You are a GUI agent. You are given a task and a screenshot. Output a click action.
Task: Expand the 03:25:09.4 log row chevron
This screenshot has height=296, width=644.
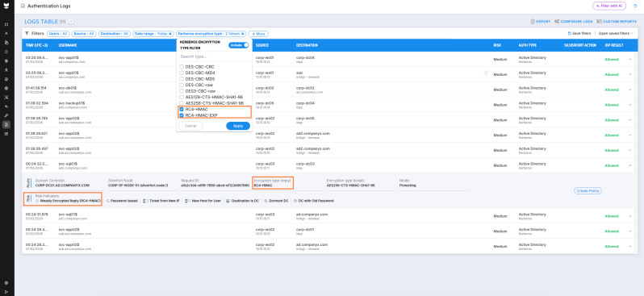point(630,59)
